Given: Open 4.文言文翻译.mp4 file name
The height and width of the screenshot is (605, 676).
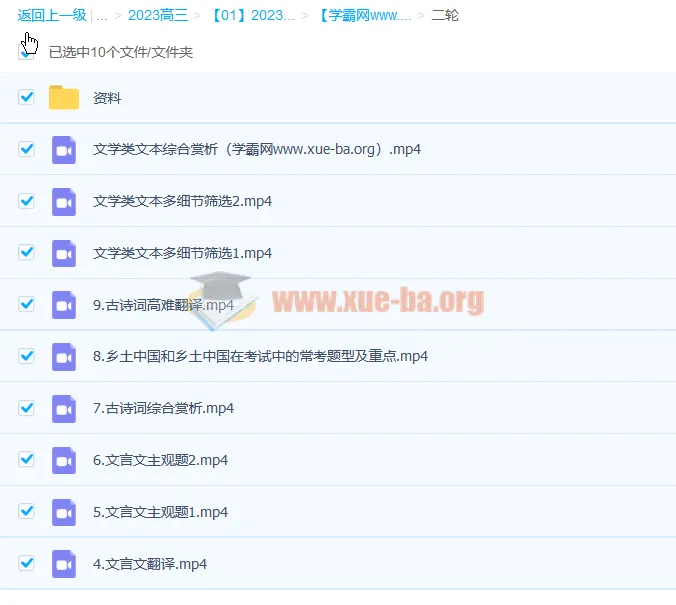Looking at the screenshot, I should coord(150,564).
